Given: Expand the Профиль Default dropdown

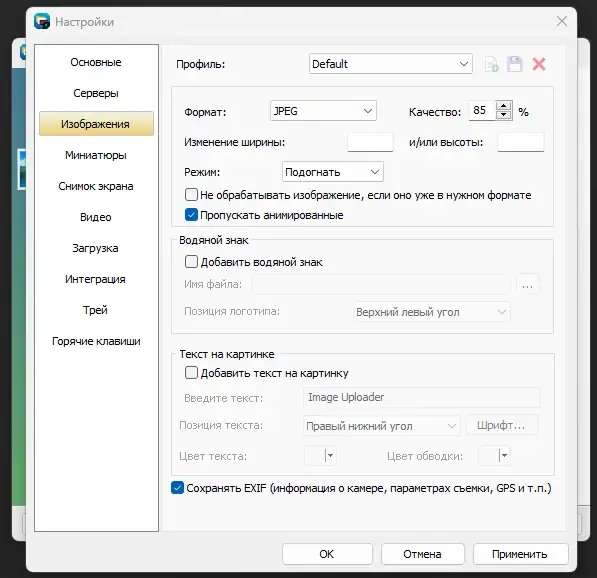Looking at the screenshot, I should [391, 64].
